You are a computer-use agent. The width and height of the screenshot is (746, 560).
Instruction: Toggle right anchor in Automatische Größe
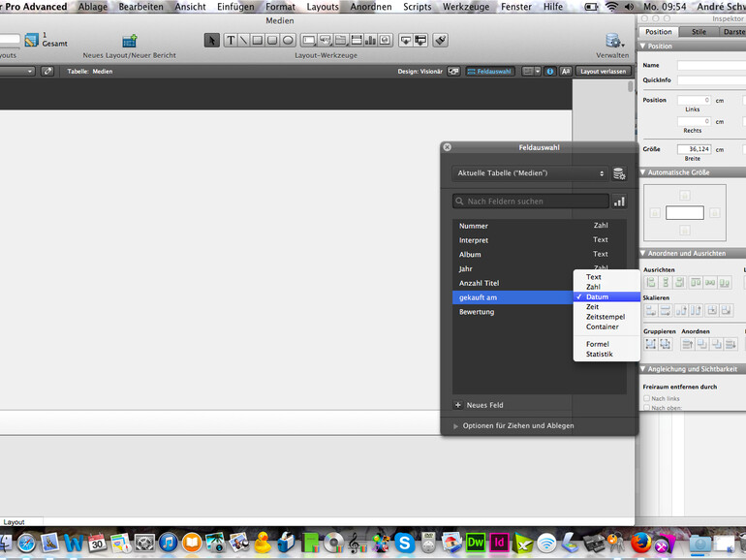(715, 213)
